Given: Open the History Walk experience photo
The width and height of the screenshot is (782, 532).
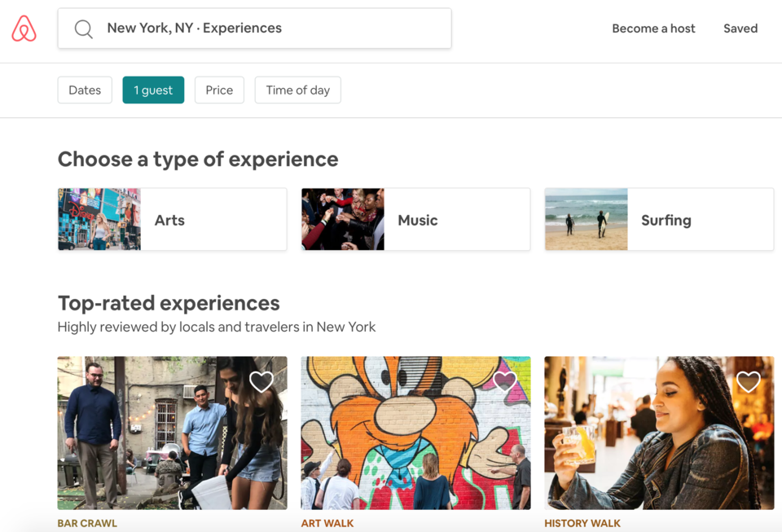Looking at the screenshot, I should (x=659, y=433).
